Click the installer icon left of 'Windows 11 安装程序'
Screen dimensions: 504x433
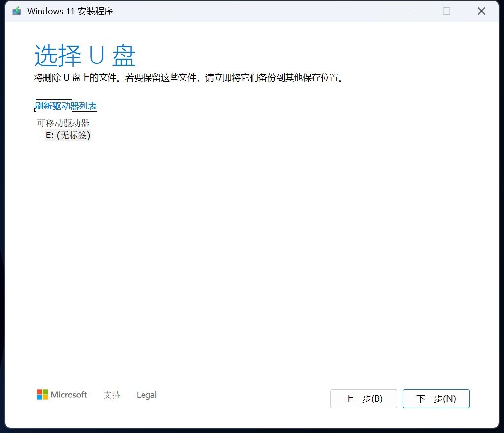pyautogui.click(x=16, y=11)
